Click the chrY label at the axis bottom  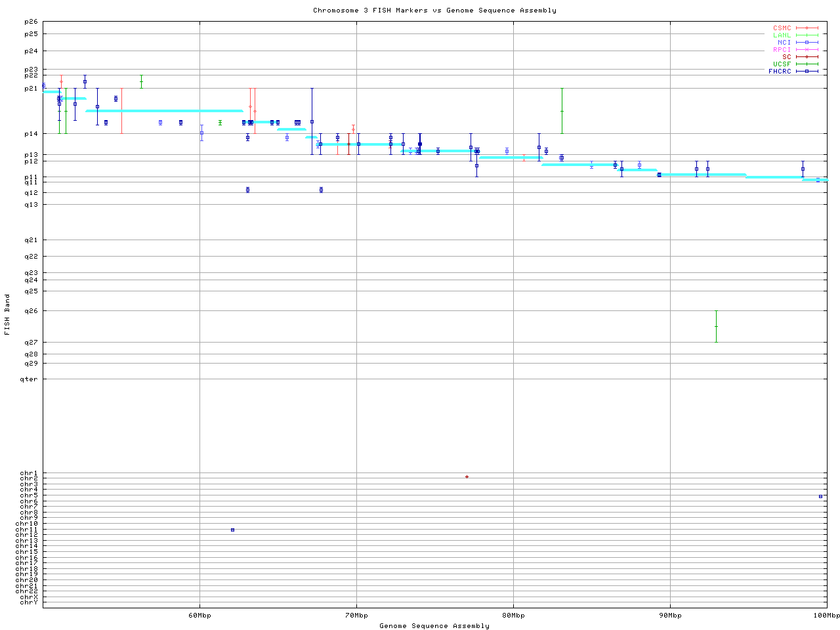point(29,602)
